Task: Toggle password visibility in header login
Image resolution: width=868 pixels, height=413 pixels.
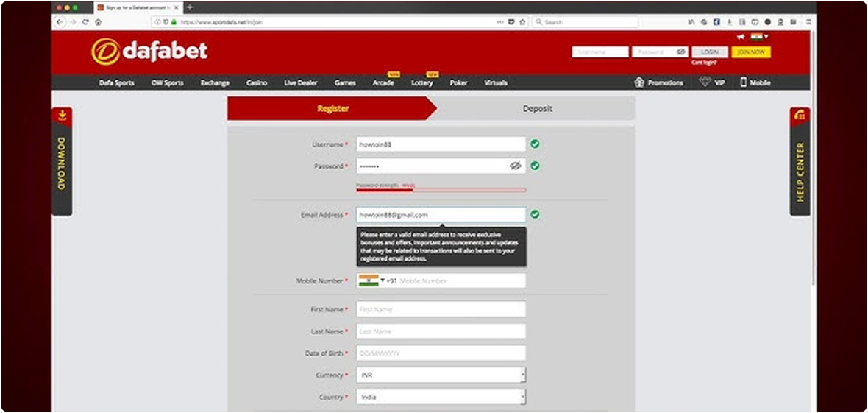Action: pyautogui.click(x=681, y=52)
